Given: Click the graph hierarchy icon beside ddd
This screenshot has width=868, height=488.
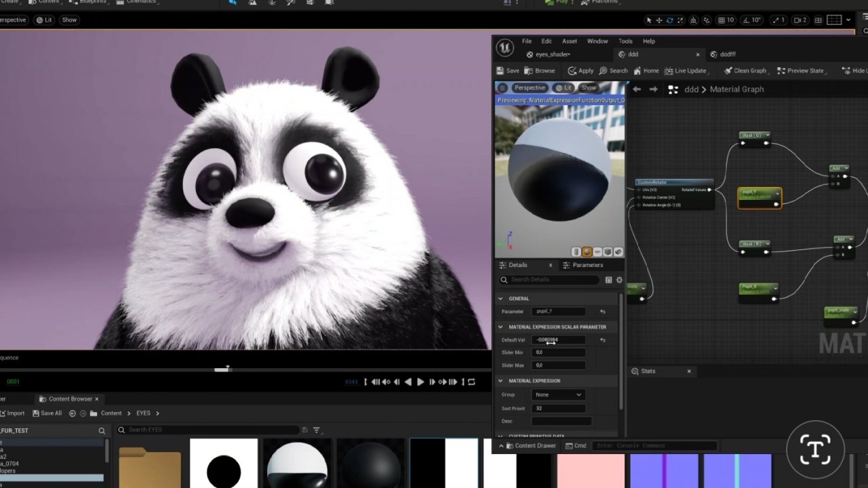Looking at the screenshot, I should pos(673,89).
